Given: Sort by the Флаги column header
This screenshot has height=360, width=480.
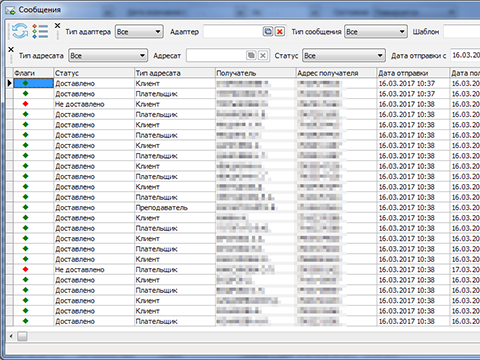Looking at the screenshot, I should tap(33, 73).
